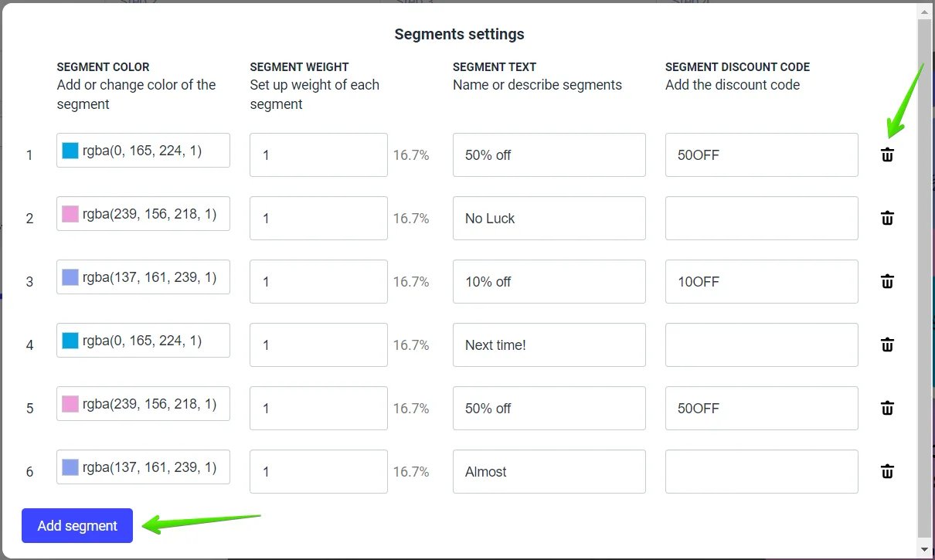The height and width of the screenshot is (560, 935).
Task: Delete segment 1 using its trash icon
Action: tap(887, 154)
